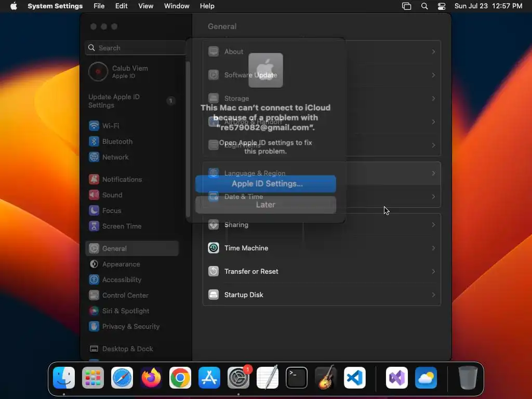This screenshot has height=399, width=532.
Task: Expand AirDrop & Handoff row chevron
Action: point(433,122)
